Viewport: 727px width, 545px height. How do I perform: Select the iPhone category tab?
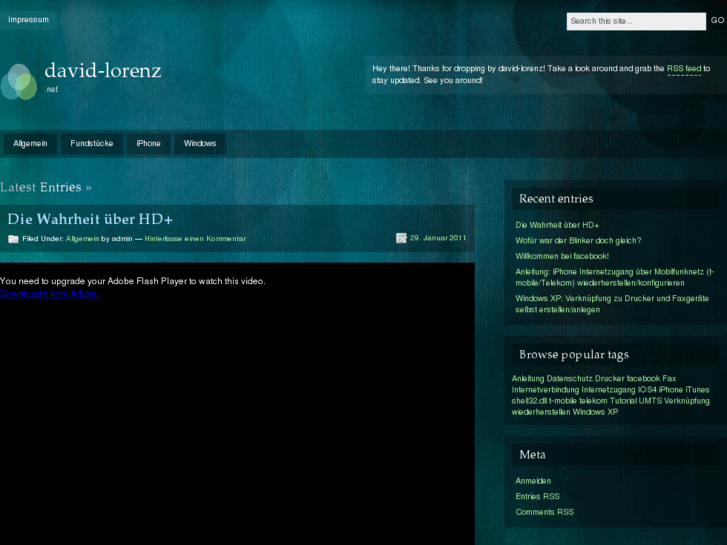[x=148, y=143]
